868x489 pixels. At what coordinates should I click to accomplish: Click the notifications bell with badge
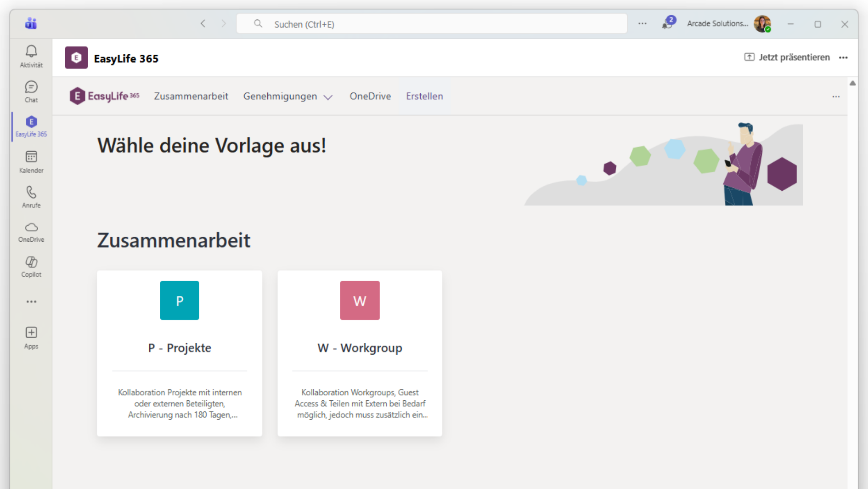(x=667, y=23)
